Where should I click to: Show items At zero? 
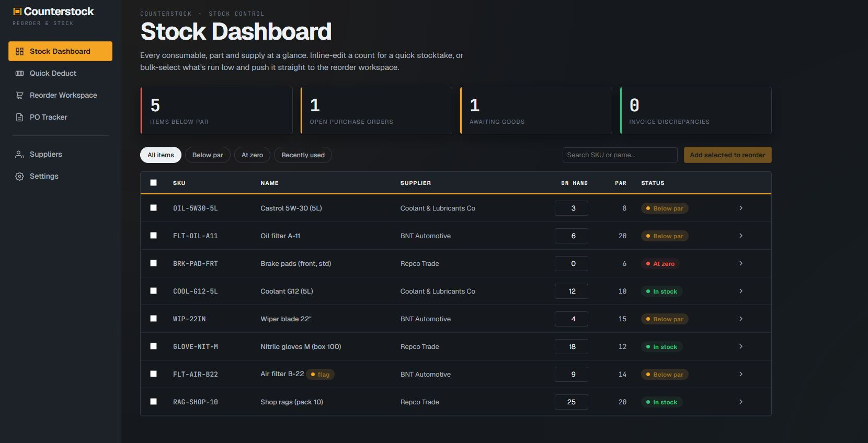coord(252,155)
